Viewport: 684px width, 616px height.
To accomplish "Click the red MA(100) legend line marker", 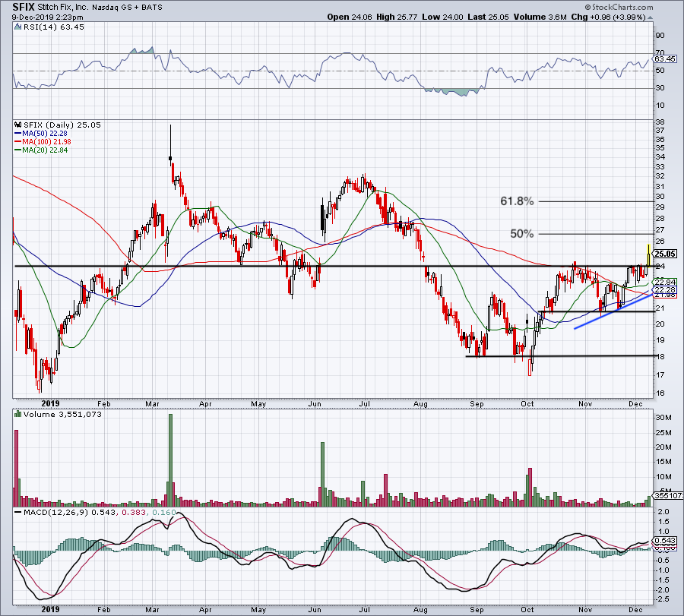I will [18, 142].
